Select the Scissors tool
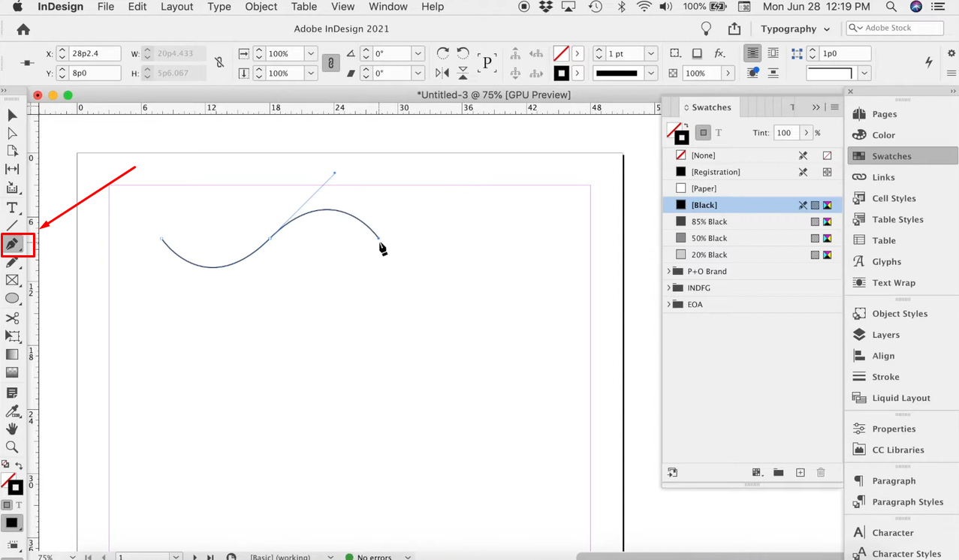959x560 pixels. tap(12, 318)
